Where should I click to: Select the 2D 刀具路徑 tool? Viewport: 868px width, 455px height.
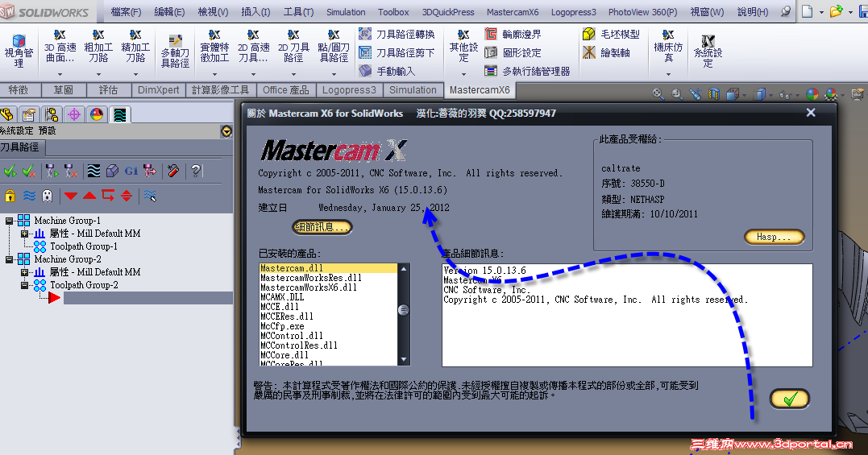tap(293, 47)
